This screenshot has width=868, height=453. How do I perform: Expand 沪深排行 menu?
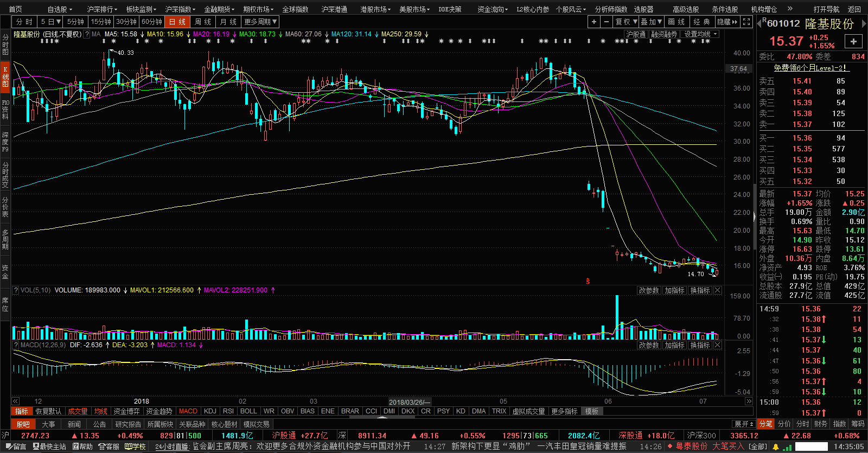coord(102,9)
